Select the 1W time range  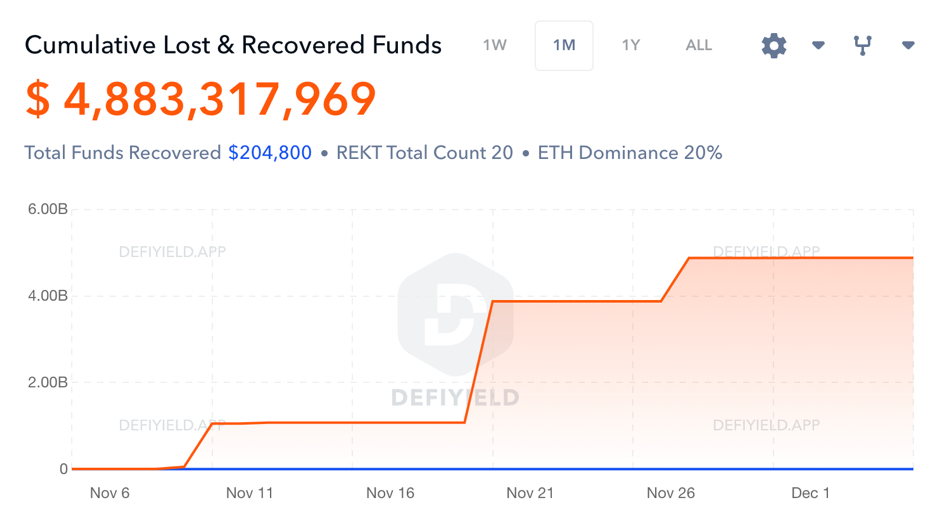[x=494, y=45]
